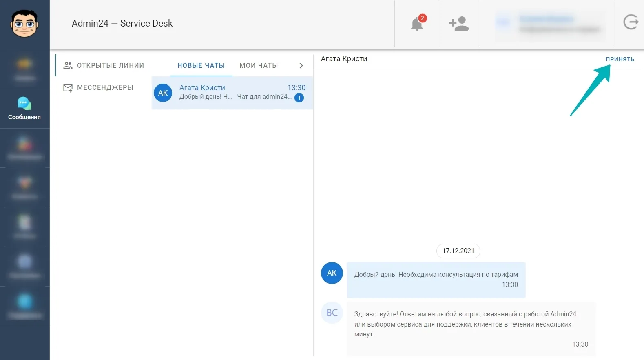Click the 17.12.2021 date marker
The height and width of the screenshot is (360, 644).
tap(458, 251)
